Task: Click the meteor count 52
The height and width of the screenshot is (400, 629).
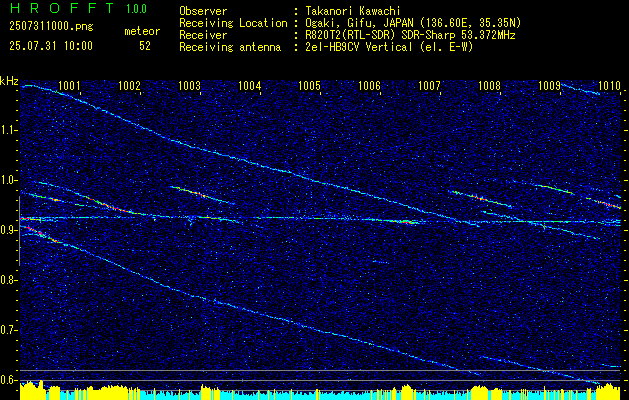Action: [145, 46]
